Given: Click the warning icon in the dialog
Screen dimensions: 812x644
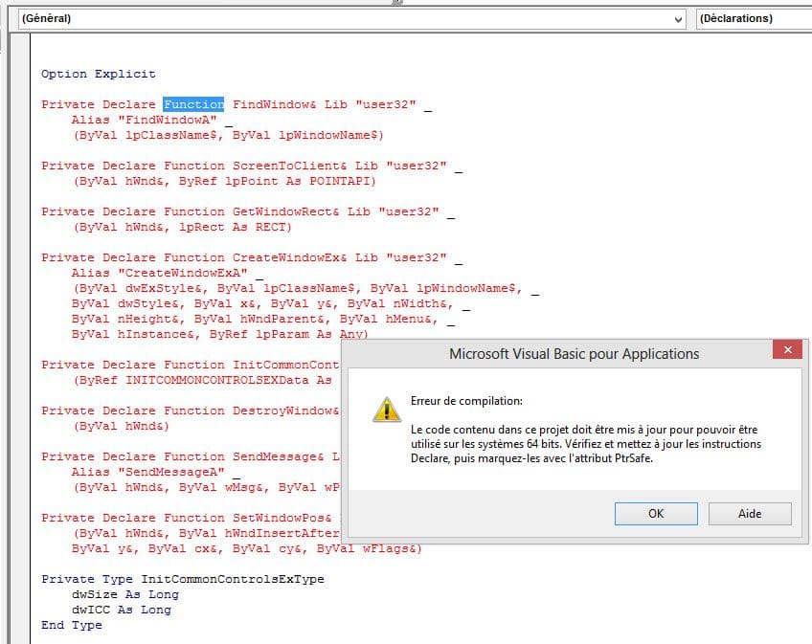Looking at the screenshot, I should point(386,410).
